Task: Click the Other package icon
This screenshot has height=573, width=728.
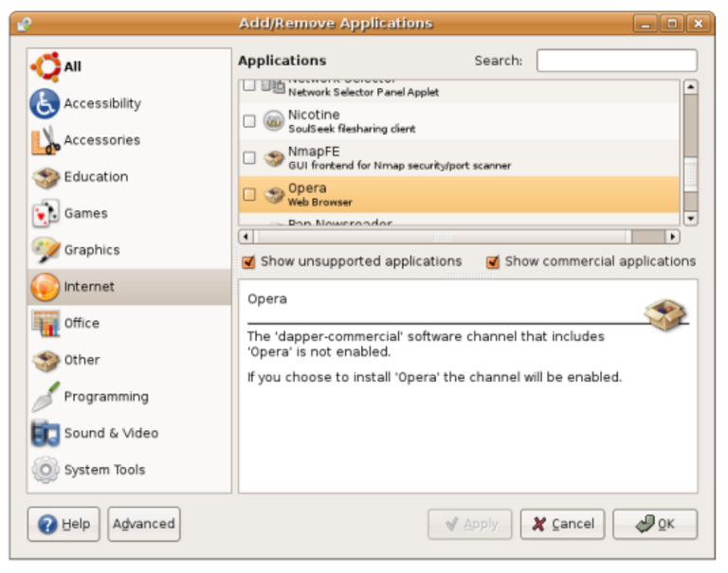Action: 45,360
